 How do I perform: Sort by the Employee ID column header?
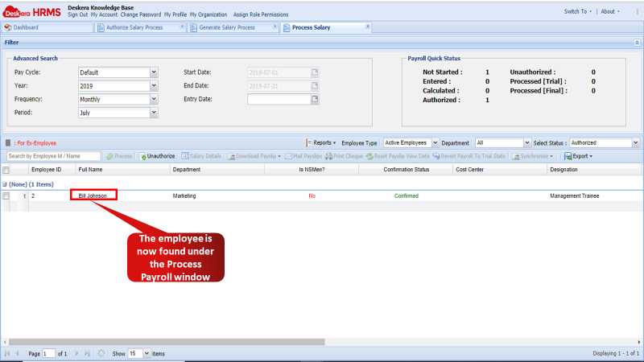(x=52, y=170)
